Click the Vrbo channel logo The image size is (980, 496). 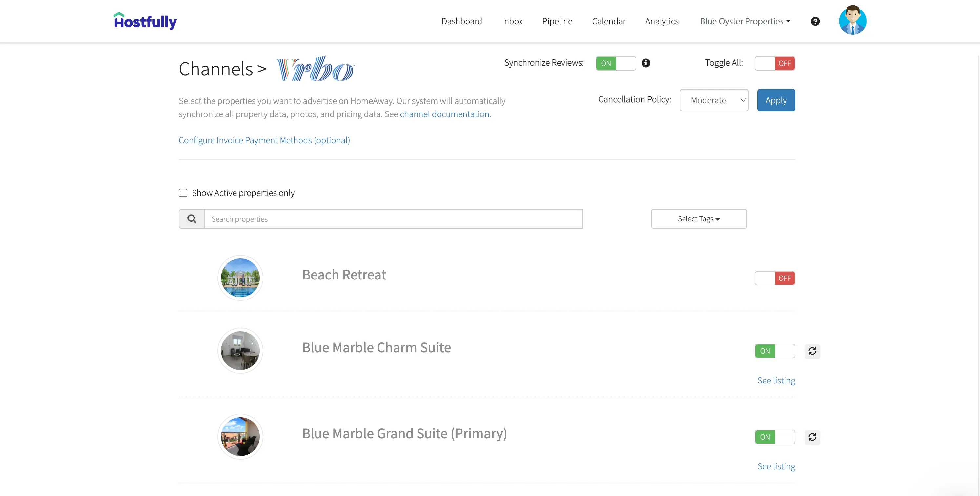click(x=316, y=69)
